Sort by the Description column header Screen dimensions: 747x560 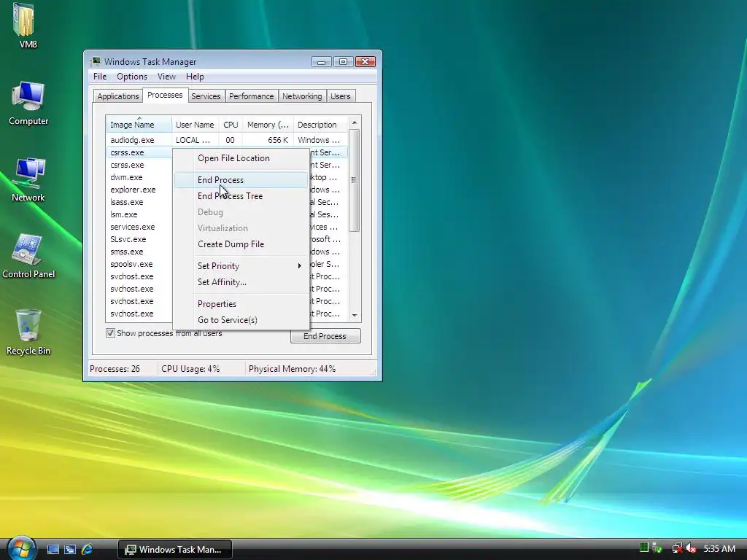320,124
